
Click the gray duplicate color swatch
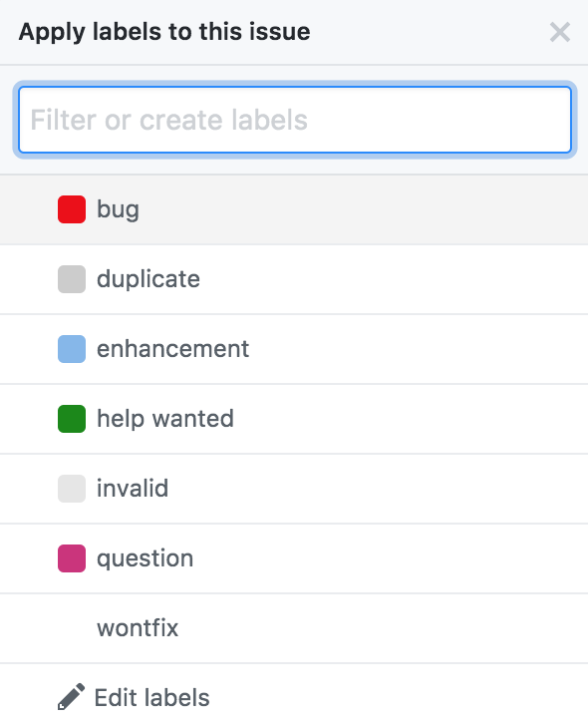[72, 279]
